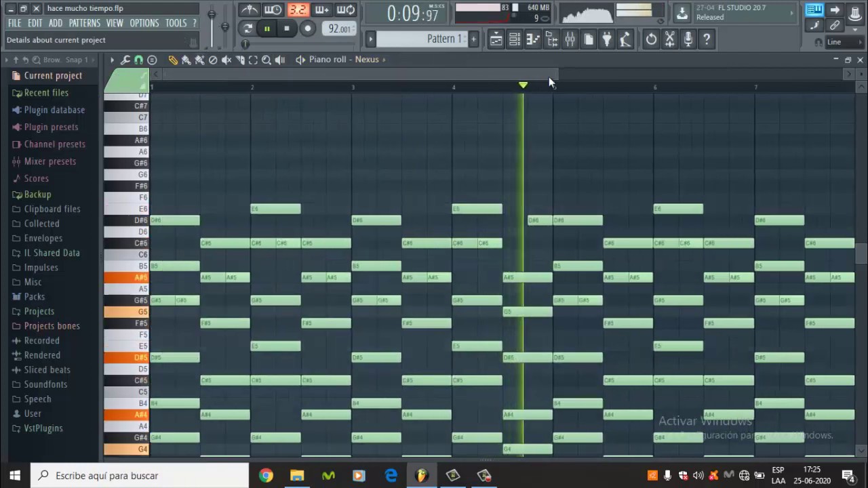Toggle the metronome button
868x488 pixels.
pos(250,9)
